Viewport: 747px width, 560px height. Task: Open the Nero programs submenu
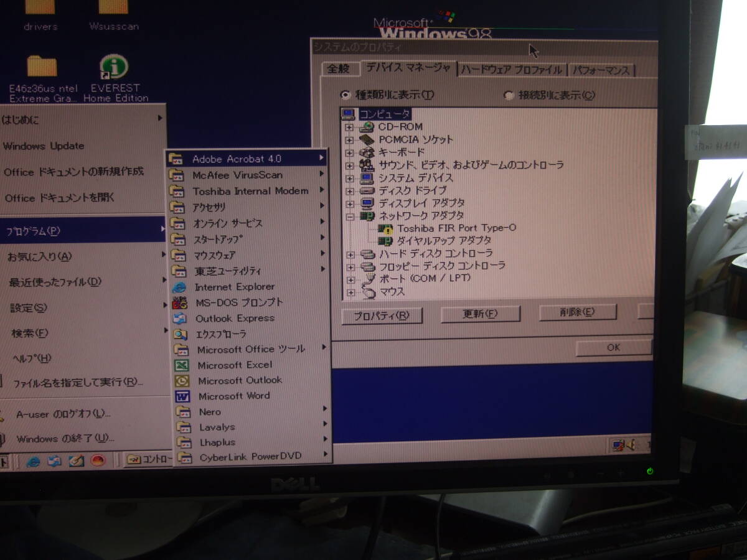[x=251, y=411]
